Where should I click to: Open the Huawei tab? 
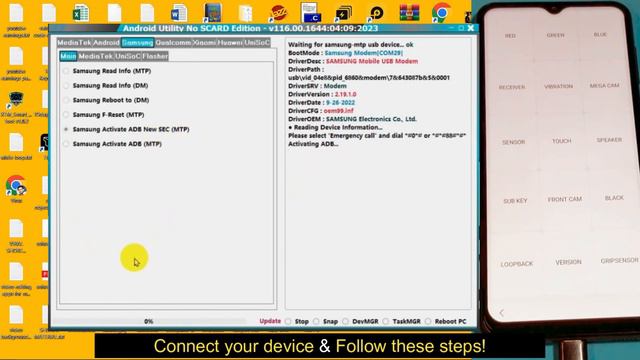click(230, 42)
